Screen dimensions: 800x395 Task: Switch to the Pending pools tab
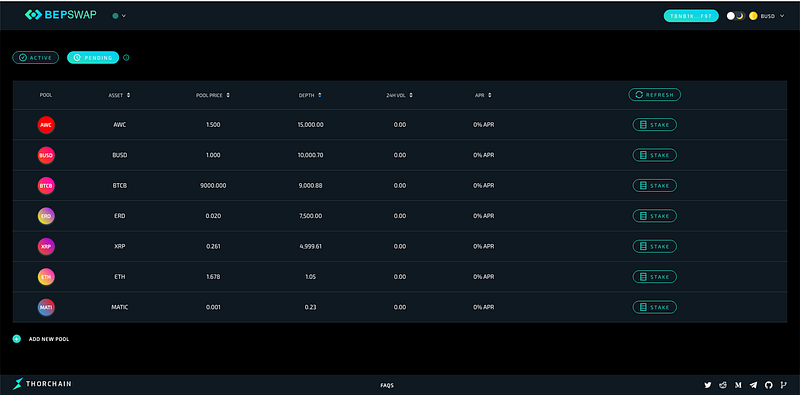93,58
